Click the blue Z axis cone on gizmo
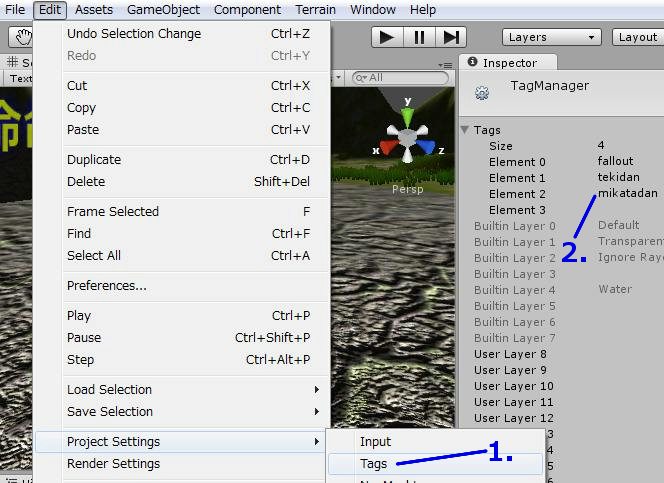This screenshot has height=483, width=664. tap(426, 146)
